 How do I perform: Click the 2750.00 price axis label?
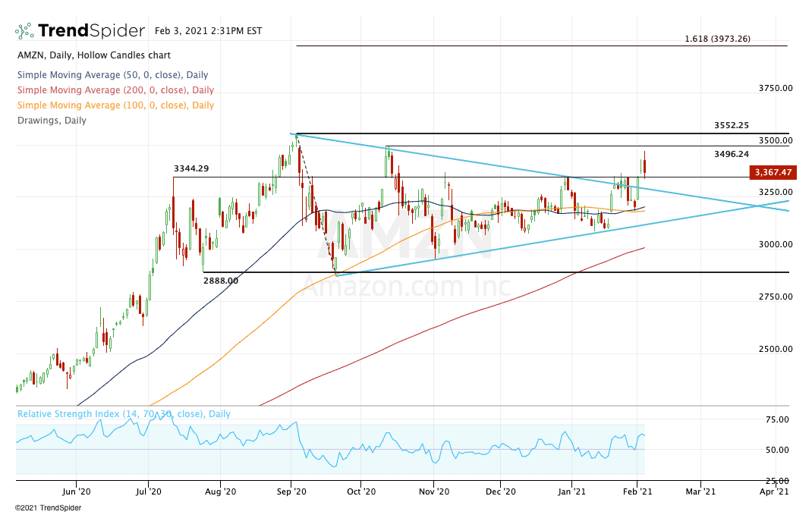click(x=776, y=297)
